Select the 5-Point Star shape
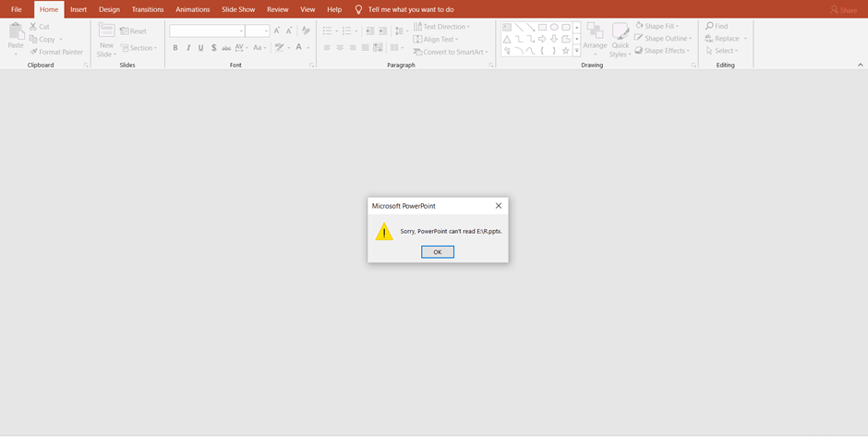 (x=566, y=51)
